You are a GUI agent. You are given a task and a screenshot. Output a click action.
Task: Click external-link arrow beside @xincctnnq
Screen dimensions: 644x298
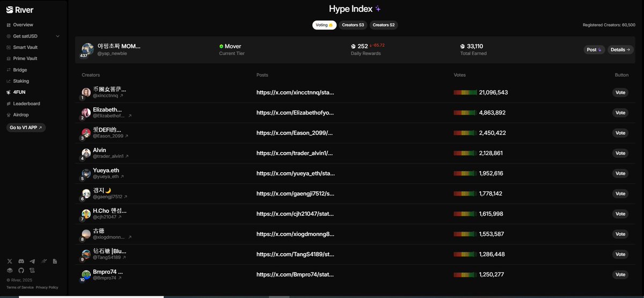tap(121, 96)
